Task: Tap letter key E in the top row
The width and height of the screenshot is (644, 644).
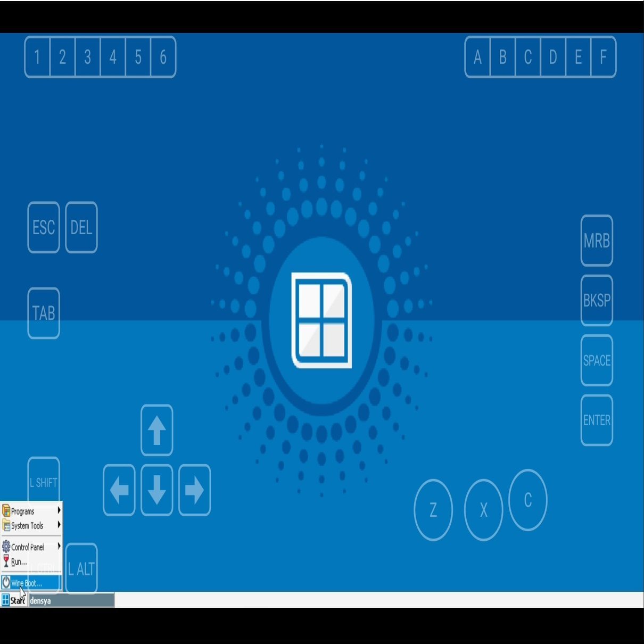Action: coord(578,57)
